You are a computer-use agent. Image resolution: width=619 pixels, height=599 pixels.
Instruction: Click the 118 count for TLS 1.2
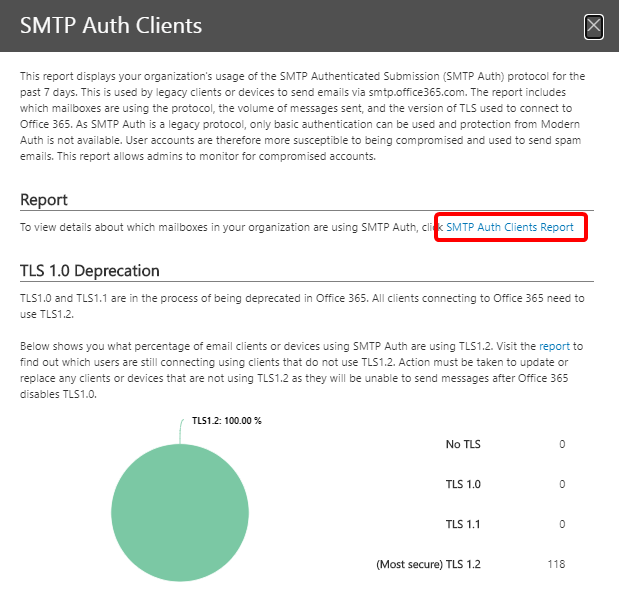point(556,564)
